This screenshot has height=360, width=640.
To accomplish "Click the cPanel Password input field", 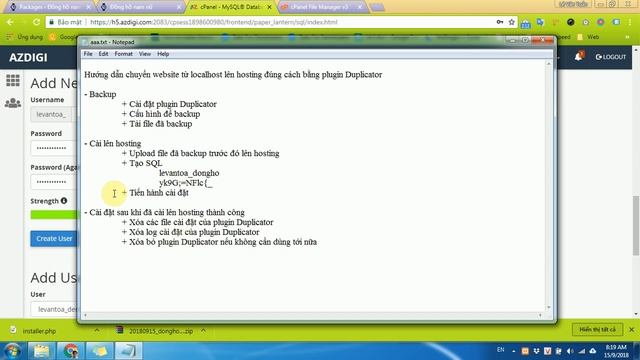I will [x=53, y=148].
